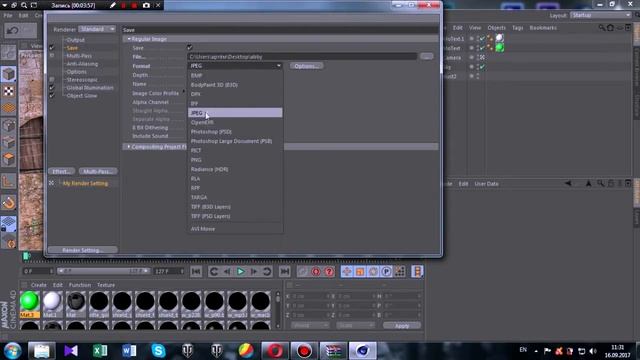
Task: Click the Effect... button
Action: (62, 171)
